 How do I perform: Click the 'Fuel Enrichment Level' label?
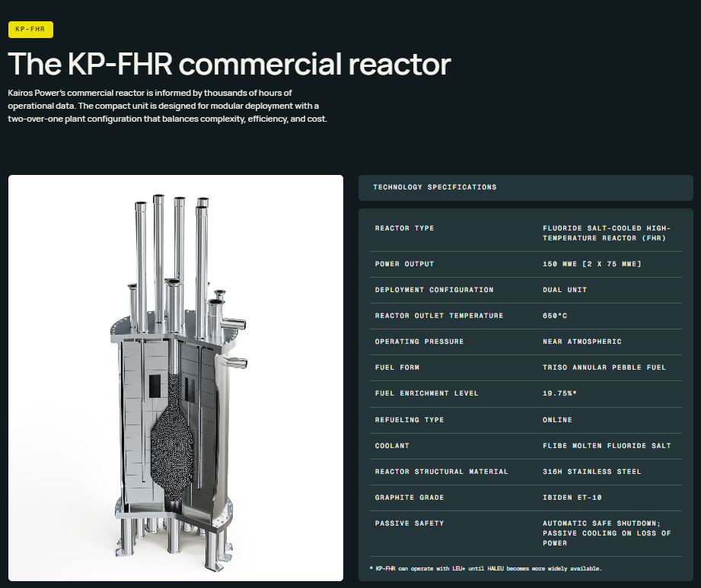coord(426,393)
